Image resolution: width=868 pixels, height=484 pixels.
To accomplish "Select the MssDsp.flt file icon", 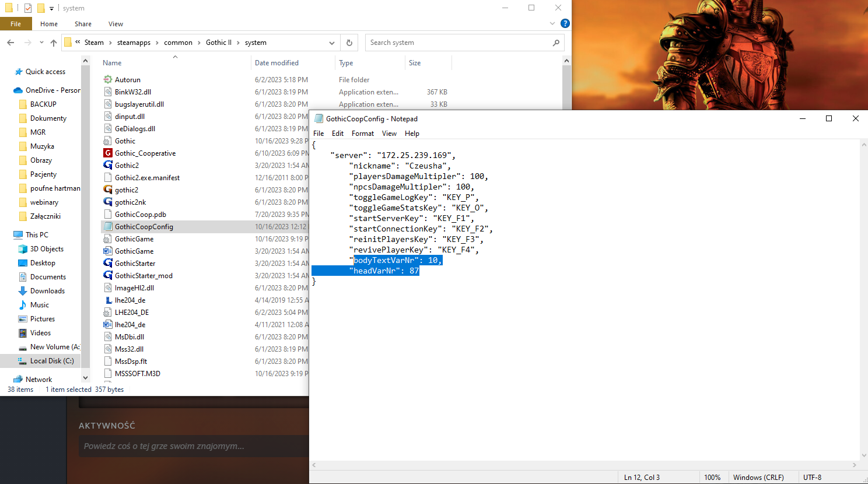I will [107, 361].
